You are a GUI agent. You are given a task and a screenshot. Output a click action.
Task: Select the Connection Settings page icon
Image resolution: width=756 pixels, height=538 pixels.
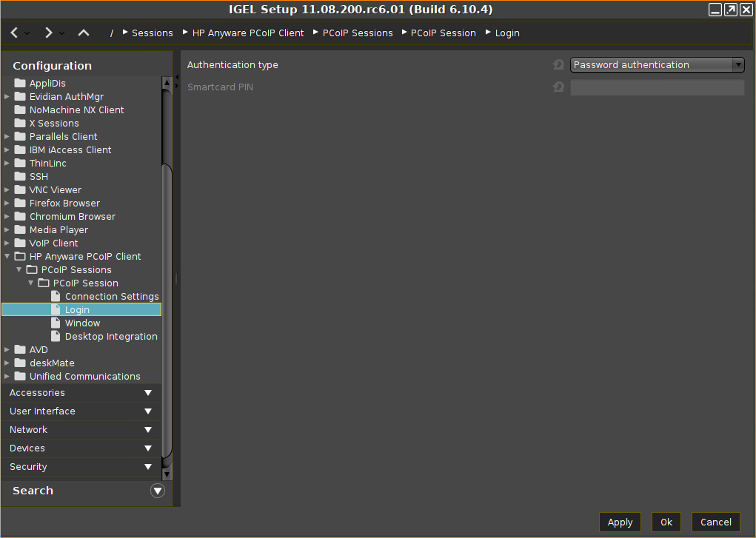click(x=56, y=297)
